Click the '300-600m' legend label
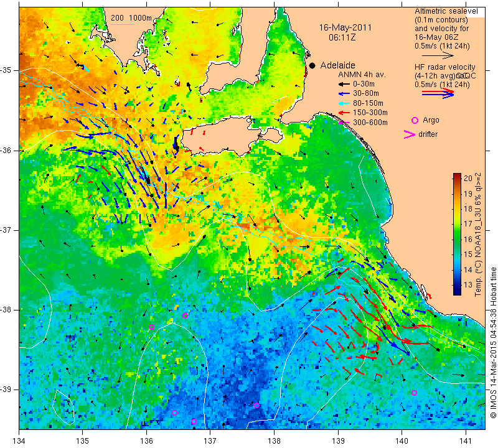The image size is (498, 448). click(370, 123)
